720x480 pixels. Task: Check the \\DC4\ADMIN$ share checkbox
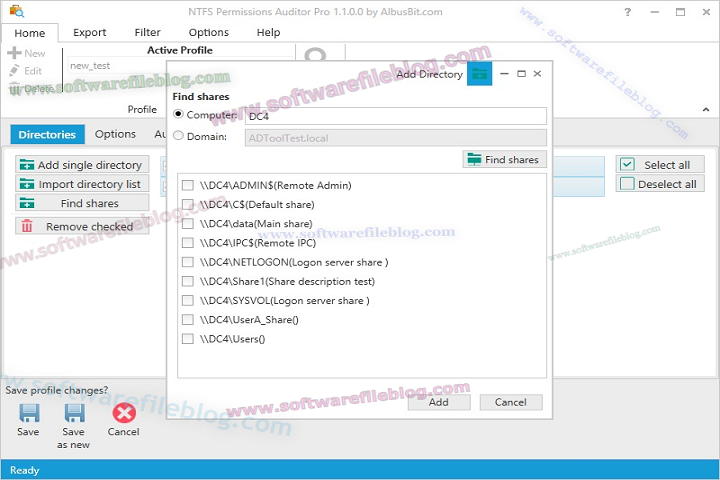188,186
